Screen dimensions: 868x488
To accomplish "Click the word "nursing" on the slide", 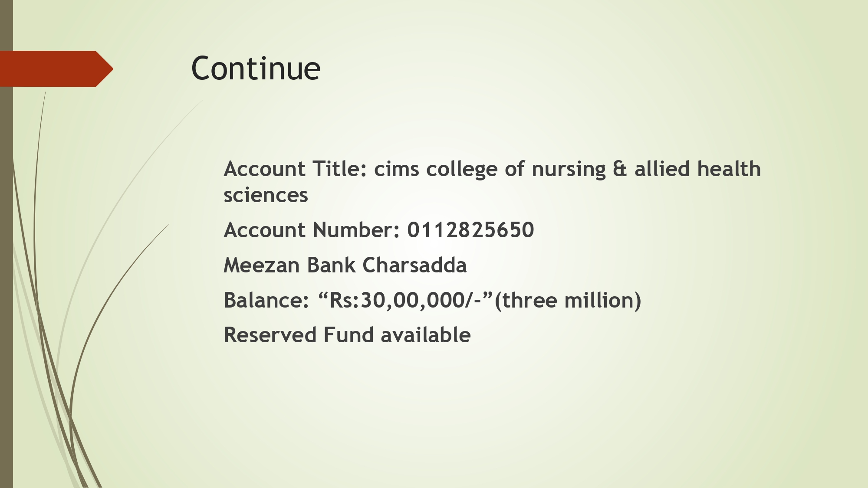I will click(569, 169).
